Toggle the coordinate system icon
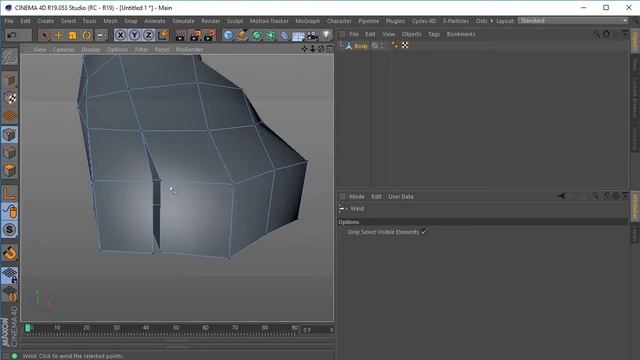This screenshot has height=360, width=640. (x=163, y=36)
